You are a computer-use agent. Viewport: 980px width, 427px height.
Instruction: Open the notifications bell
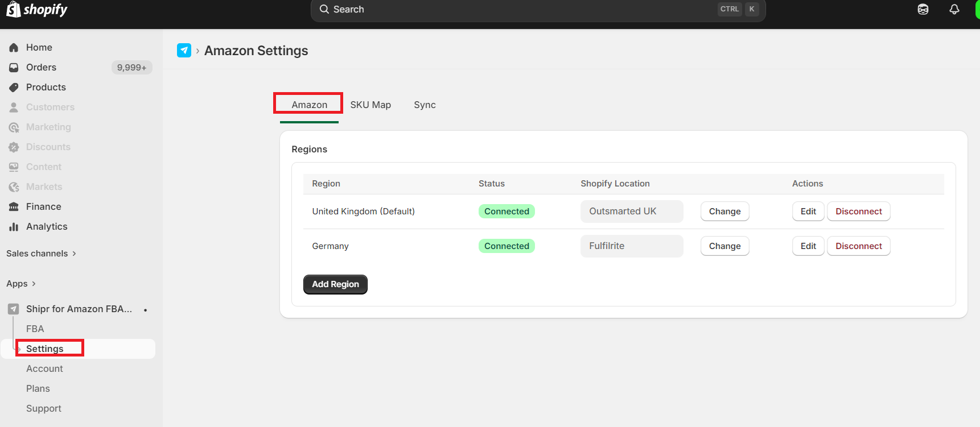[954, 9]
